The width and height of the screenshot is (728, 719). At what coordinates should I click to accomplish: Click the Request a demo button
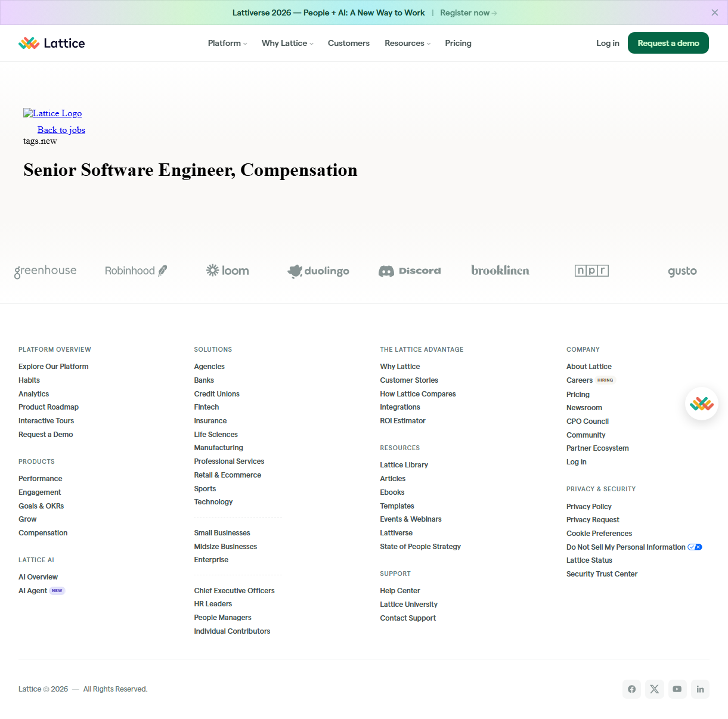coord(668,43)
